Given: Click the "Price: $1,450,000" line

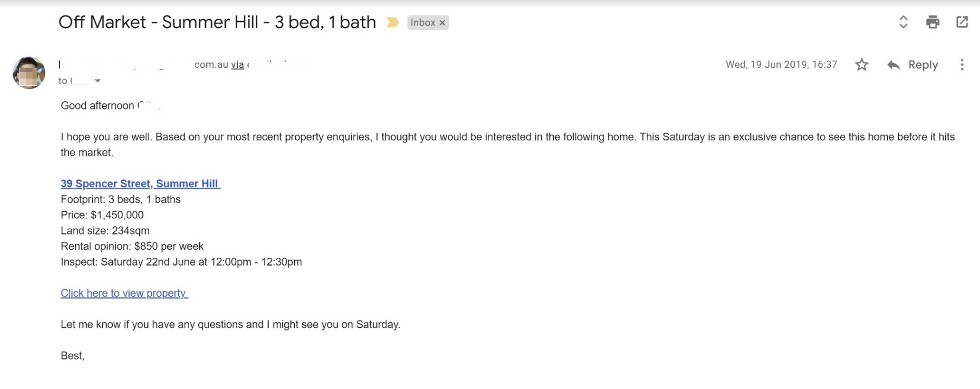Looking at the screenshot, I should (x=102, y=215).
